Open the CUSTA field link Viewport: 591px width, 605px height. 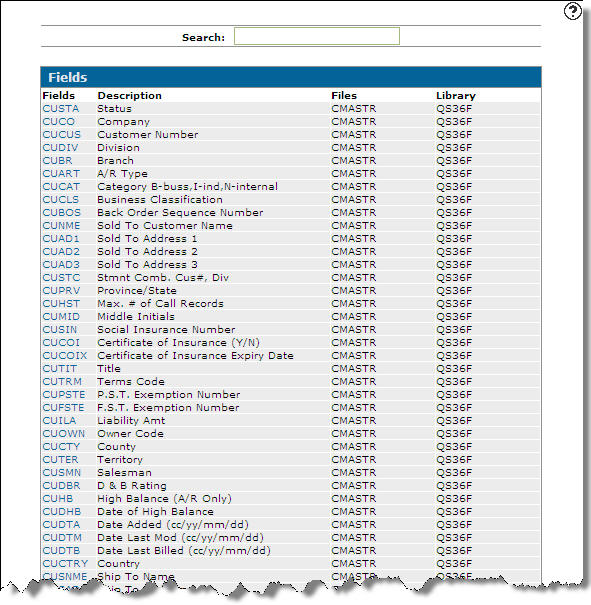click(61, 109)
